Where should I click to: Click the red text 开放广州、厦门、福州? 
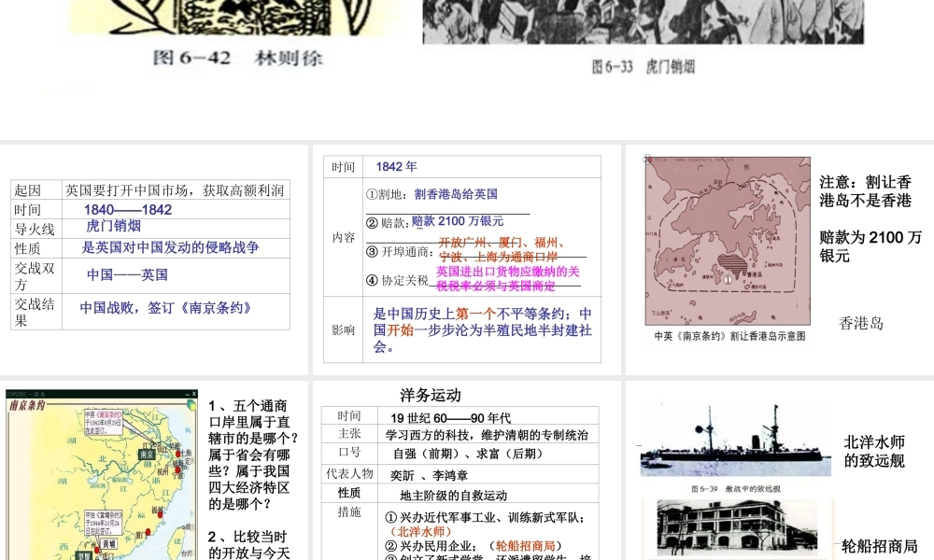click(x=502, y=243)
